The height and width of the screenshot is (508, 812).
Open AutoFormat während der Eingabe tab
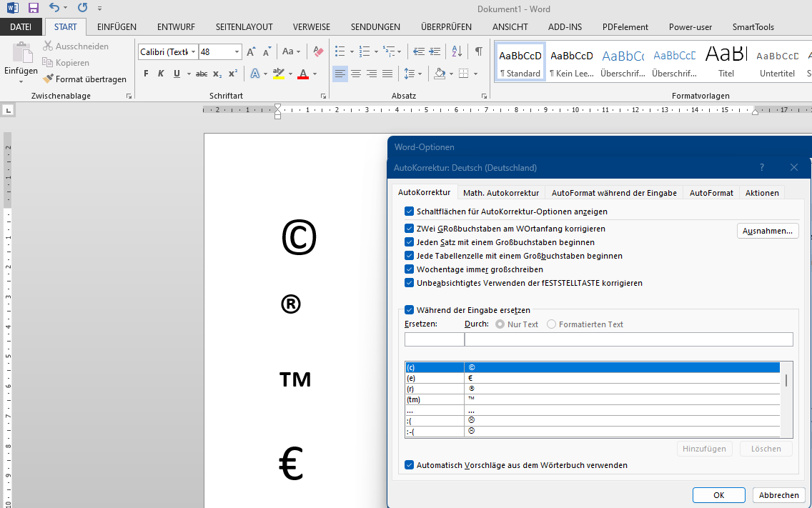[614, 193]
